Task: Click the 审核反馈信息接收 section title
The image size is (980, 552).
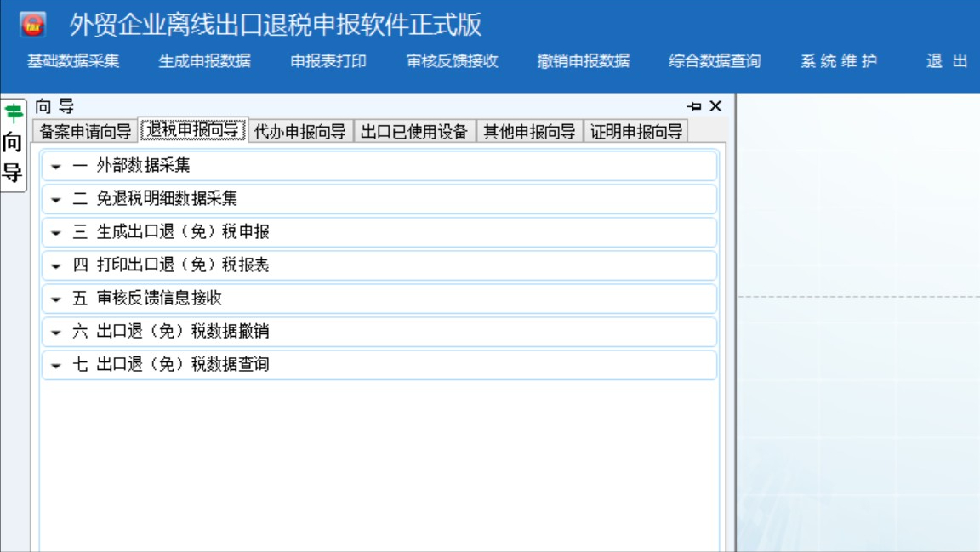Action: click(x=159, y=298)
